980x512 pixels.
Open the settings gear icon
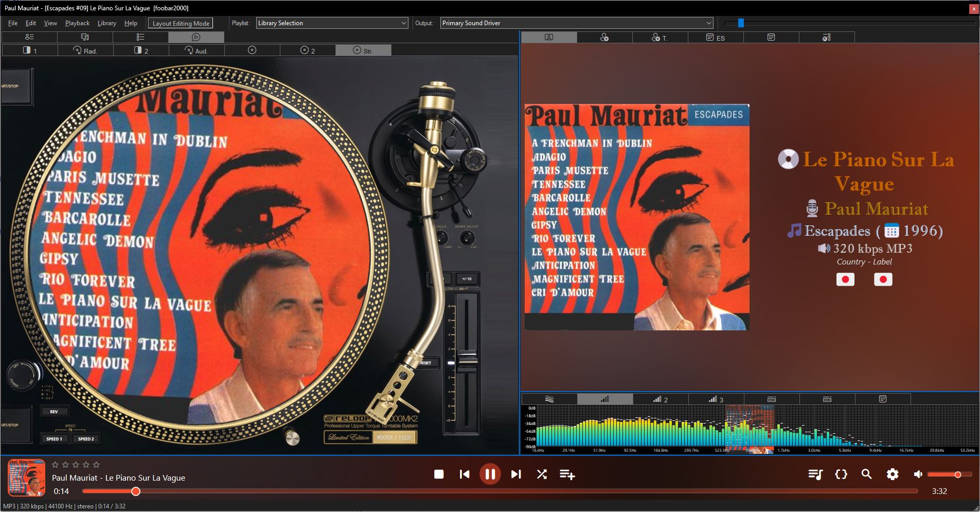click(893, 474)
